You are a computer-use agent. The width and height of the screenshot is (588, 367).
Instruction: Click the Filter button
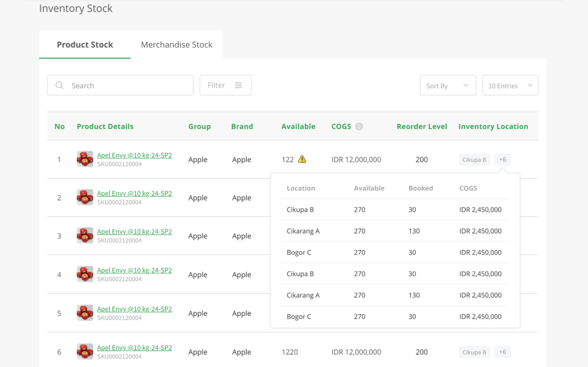tap(225, 85)
